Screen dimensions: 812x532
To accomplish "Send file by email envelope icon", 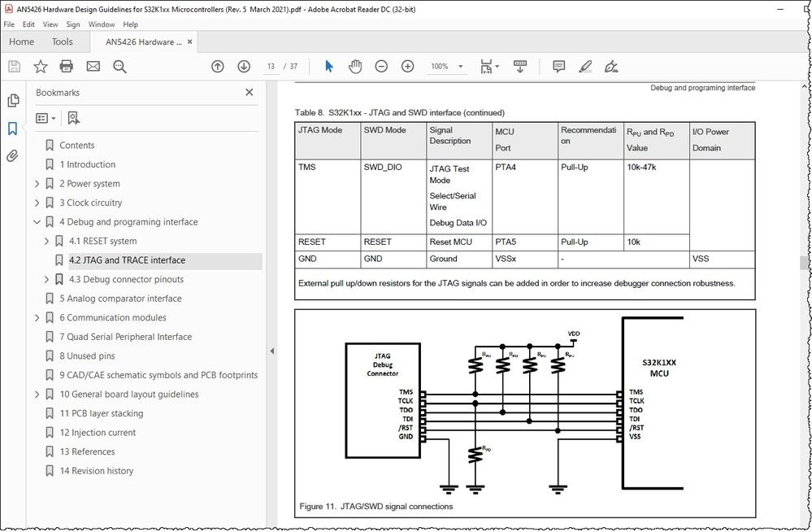I will 93,67.
